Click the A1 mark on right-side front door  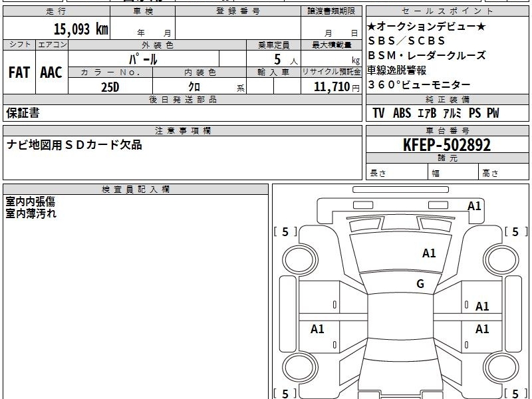point(481,307)
